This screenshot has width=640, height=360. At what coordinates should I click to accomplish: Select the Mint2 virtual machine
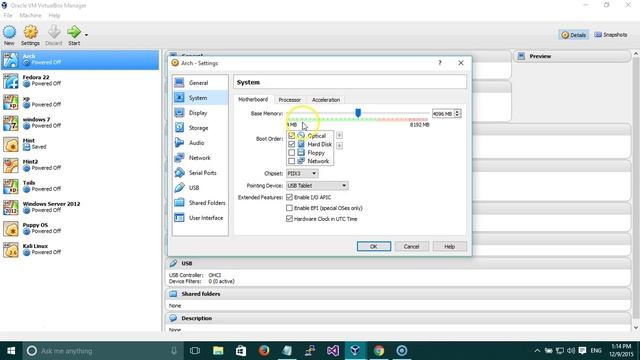(x=80, y=165)
